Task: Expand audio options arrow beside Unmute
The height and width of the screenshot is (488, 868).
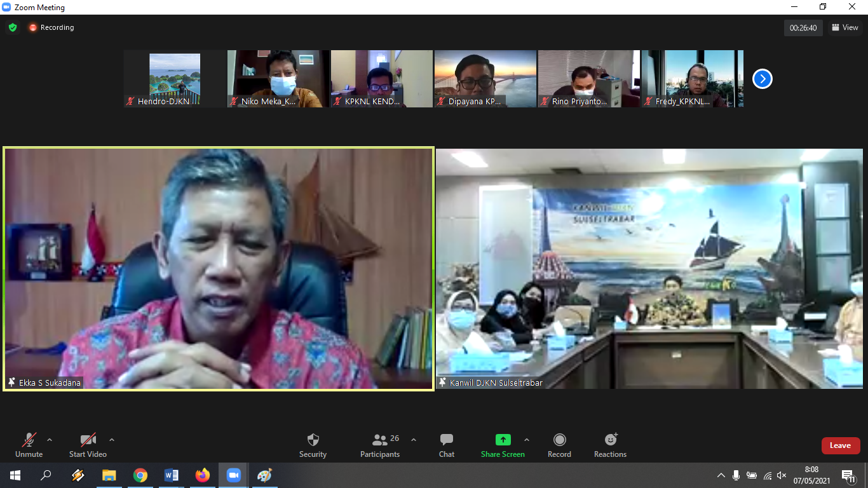Action: 50,440
